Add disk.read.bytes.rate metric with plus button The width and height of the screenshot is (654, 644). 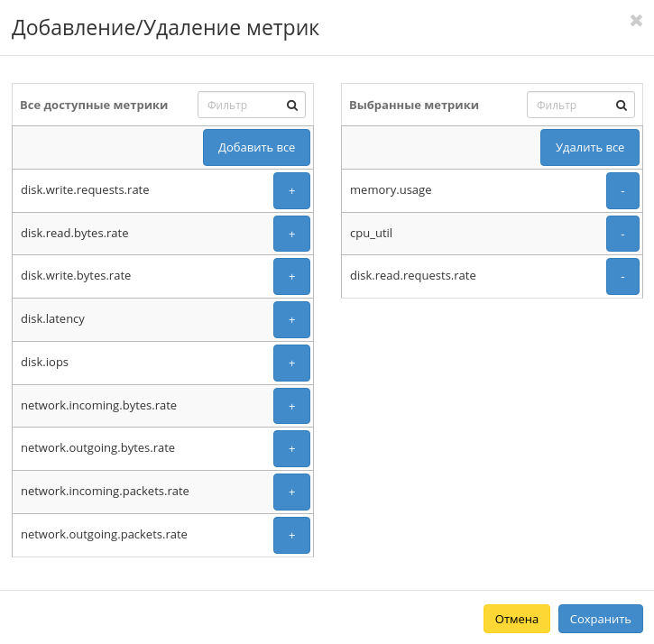coord(291,234)
